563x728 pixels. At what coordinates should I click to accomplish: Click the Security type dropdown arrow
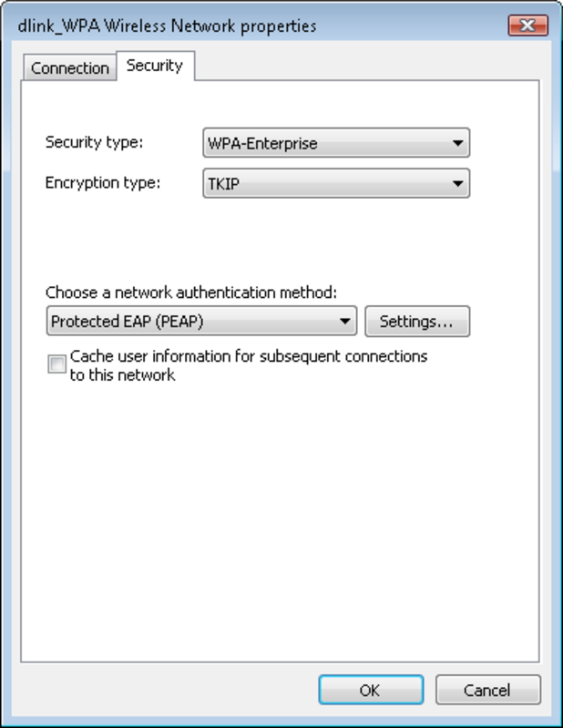tap(456, 143)
